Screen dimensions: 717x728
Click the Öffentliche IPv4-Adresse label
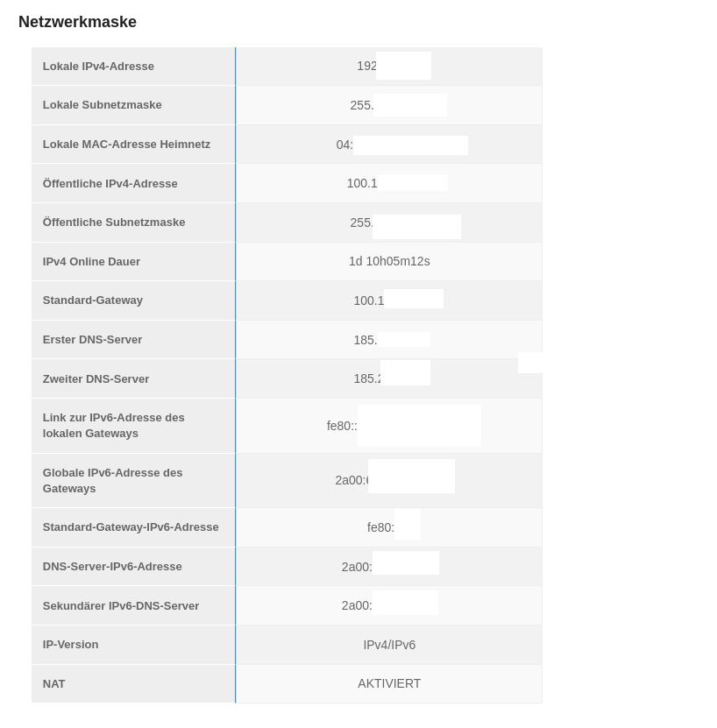[x=110, y=184]
